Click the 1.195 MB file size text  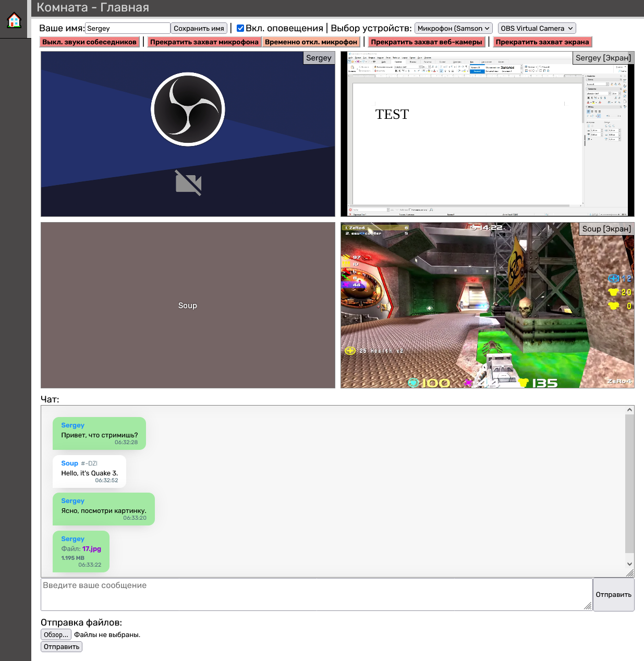[72, 558]
